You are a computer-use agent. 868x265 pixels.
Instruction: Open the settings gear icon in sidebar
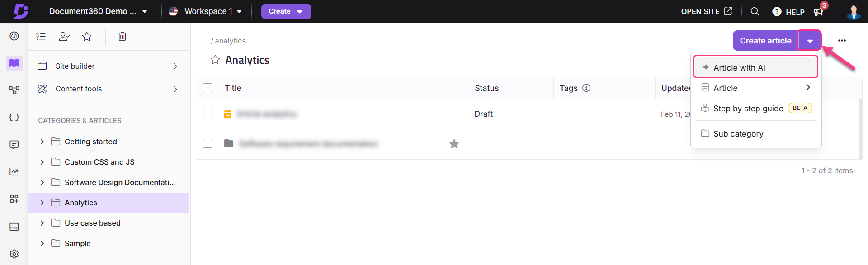point(14,254)
